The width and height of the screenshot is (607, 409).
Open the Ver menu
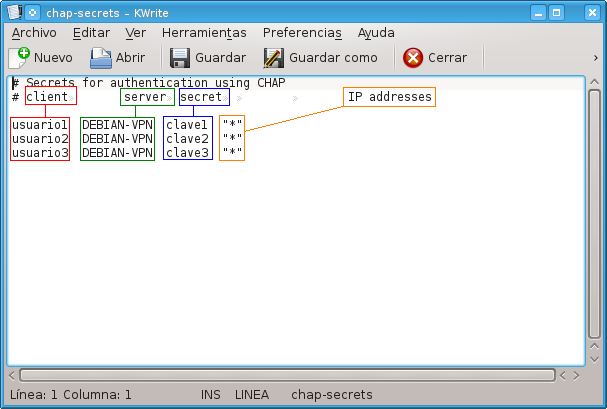tap(135, 33)
